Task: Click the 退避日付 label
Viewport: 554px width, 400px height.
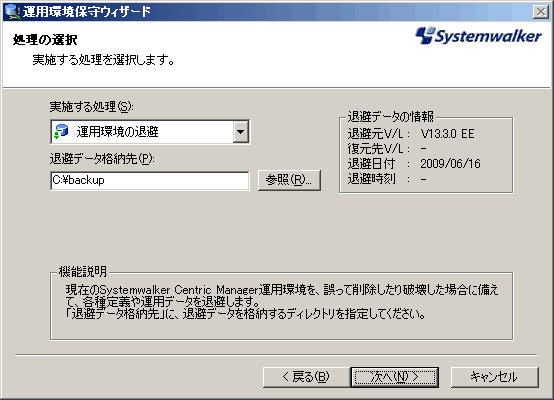Action: (371, 164)
